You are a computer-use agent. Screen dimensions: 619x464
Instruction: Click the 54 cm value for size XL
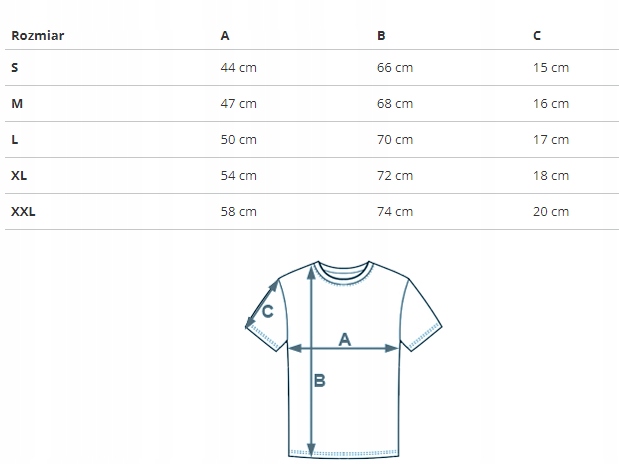[238, 176]
